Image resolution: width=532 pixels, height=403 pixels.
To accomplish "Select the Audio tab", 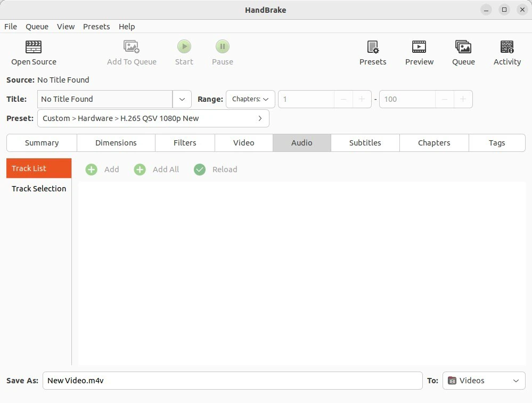I will pyautogui.click(x=301, y=142).
